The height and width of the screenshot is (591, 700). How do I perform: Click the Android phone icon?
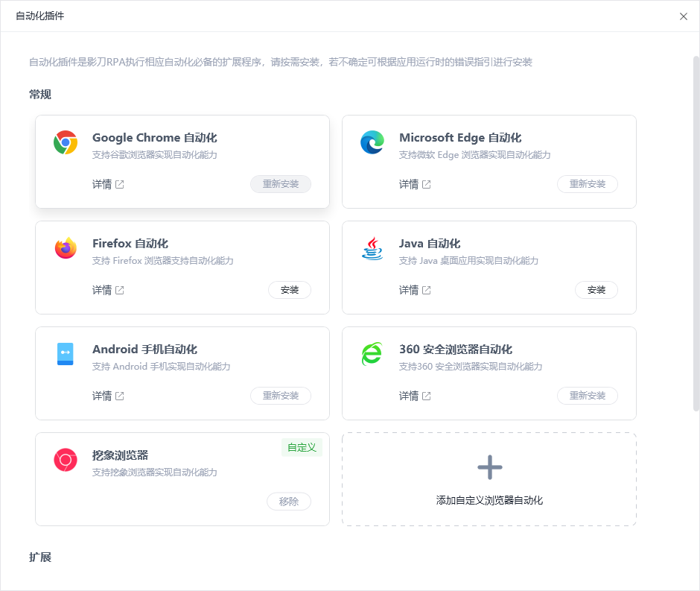(66, 354)
